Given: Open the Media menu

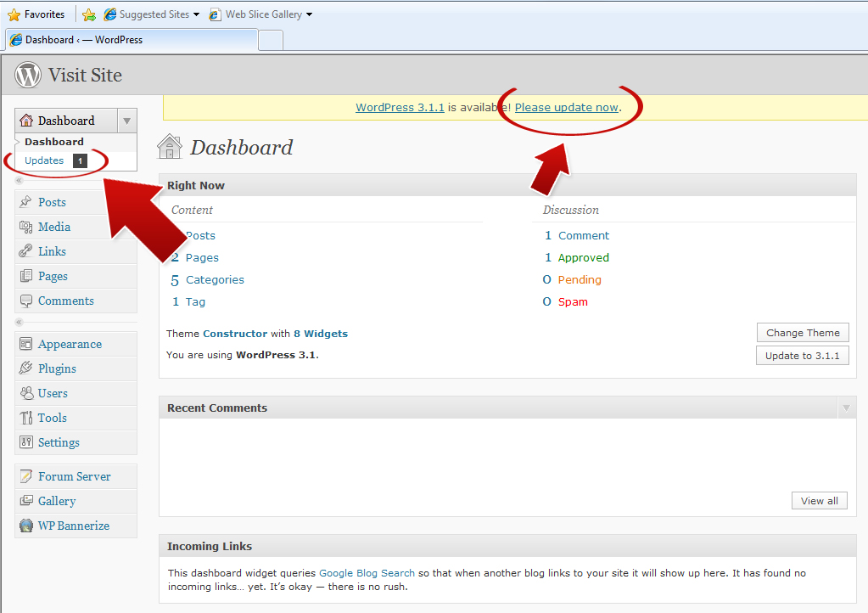Looking at the screenshot, I should click(54, 227).
